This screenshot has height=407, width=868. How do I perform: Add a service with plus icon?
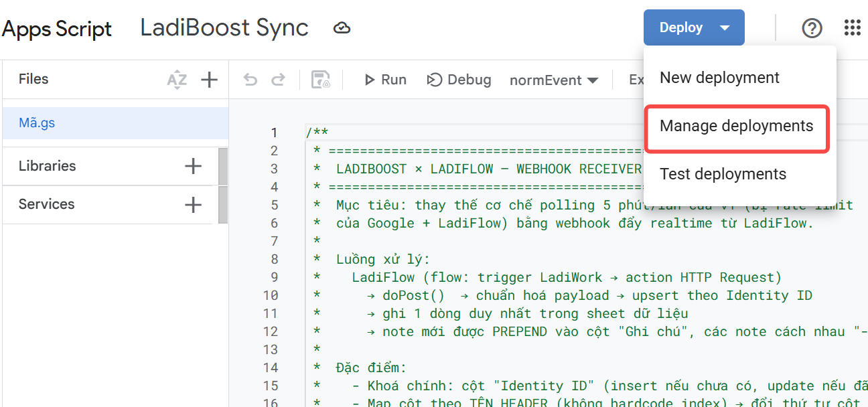[193, 205]
